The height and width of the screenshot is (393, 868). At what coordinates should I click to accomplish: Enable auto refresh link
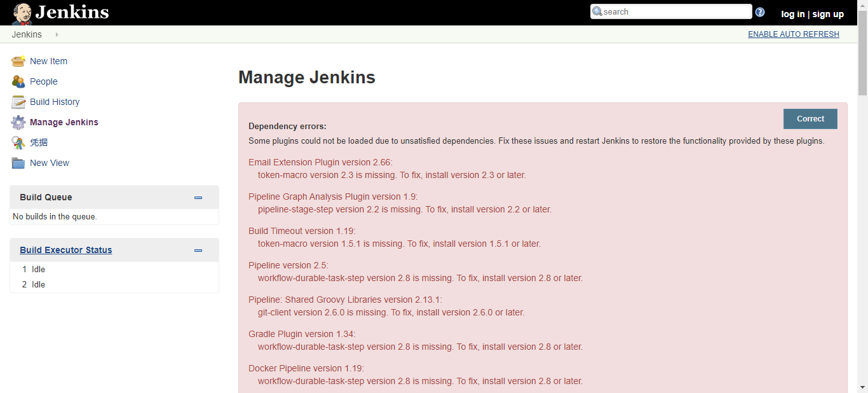coord(794,34)
